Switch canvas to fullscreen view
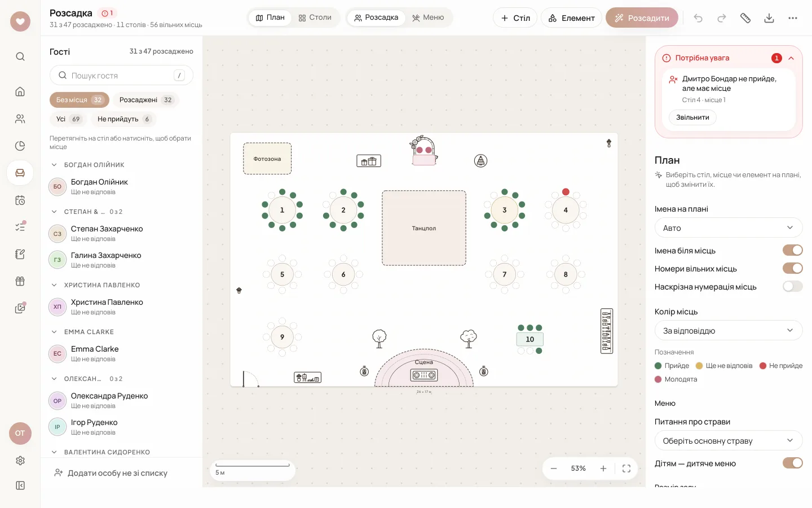 (626, 468)
